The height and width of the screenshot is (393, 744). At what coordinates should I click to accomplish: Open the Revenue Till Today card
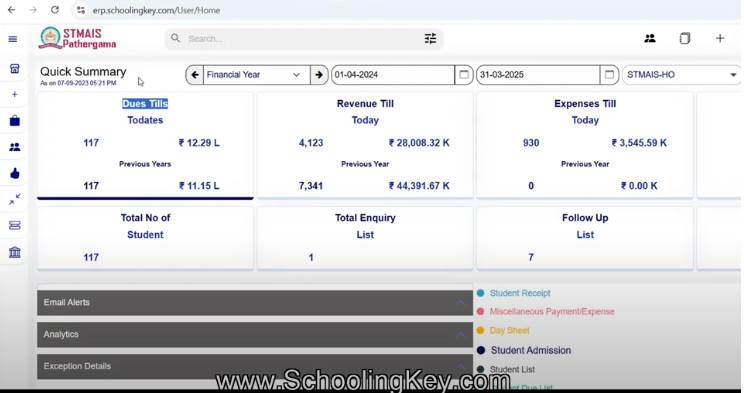click(x=365, y=145)
